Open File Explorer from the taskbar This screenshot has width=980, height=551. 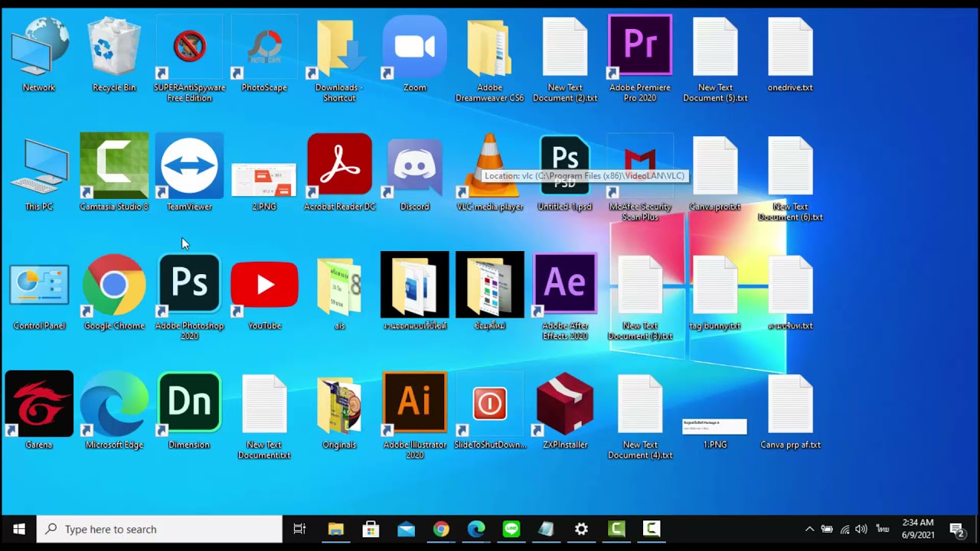(335, 529)
